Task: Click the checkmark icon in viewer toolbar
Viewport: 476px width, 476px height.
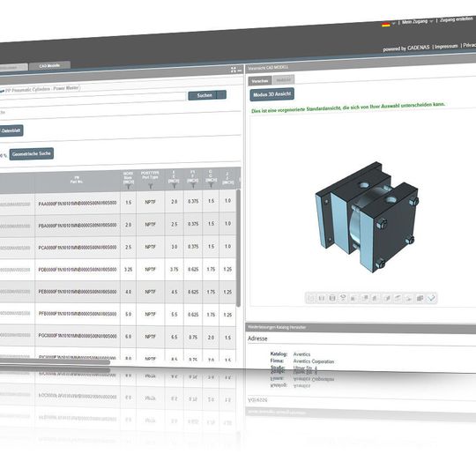Action: point(431,298)
